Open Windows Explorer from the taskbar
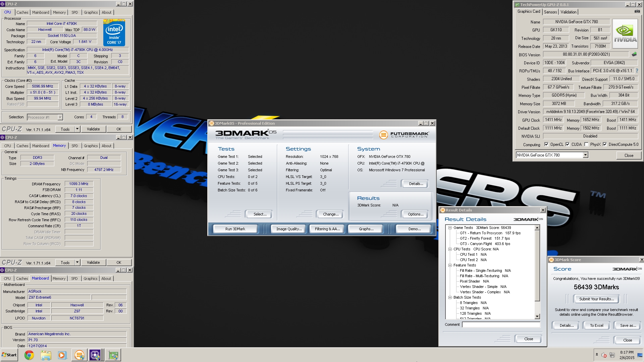This screenshot has height=362, width=644. click(x=46, y=355)
